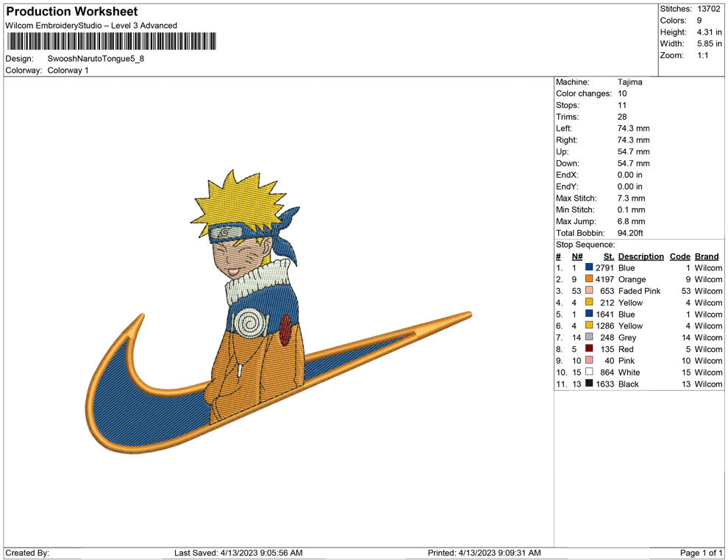
Task: Select the Red swatch in stop 8
Action: tap(589, 348)
